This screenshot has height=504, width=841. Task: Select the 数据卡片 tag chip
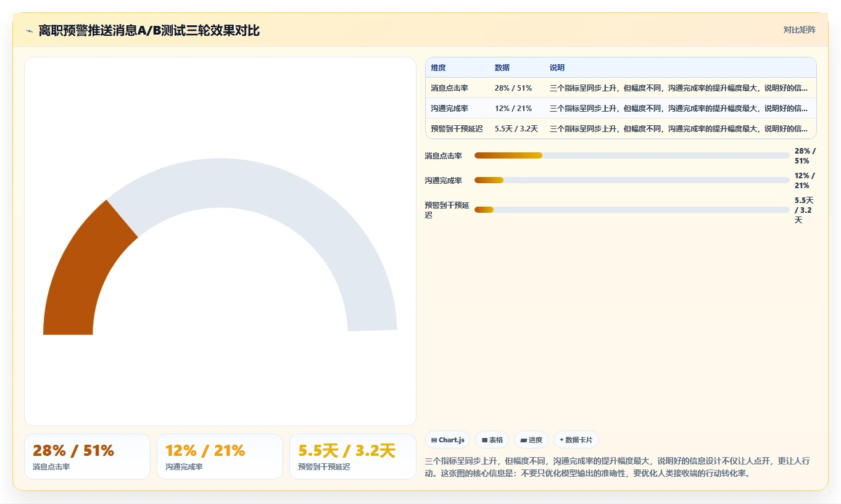click(576, 440)
